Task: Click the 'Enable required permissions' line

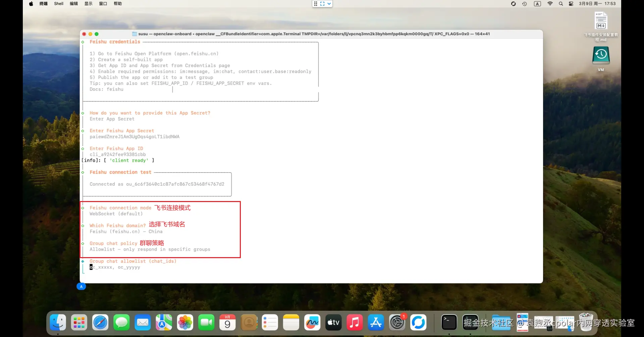Action: coord(200,71)
